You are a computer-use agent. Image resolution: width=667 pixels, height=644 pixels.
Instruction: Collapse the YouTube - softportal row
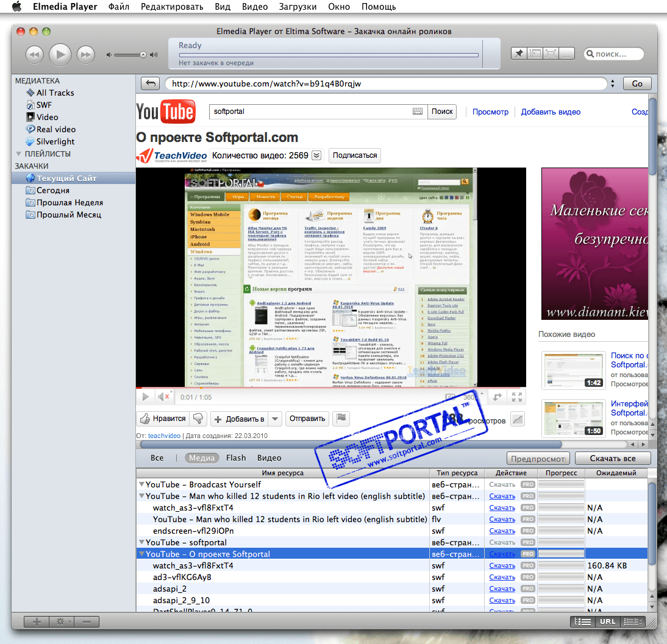[x=141, y=542]
